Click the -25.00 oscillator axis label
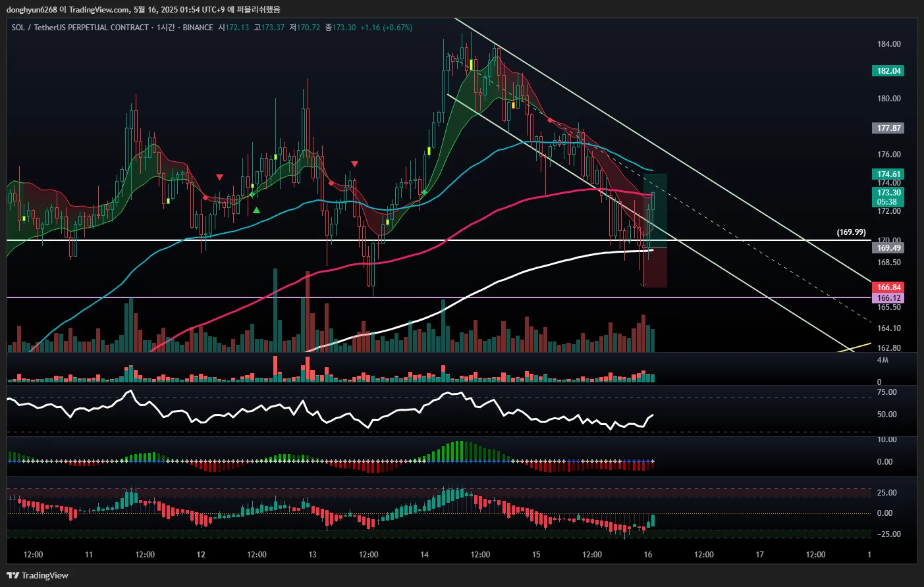 (888, 534)
